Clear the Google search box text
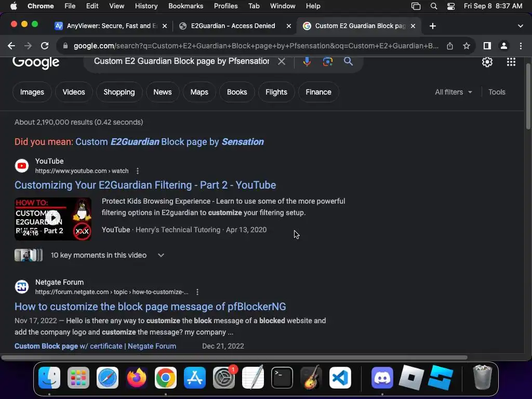The width and height of the screenshot is (532, 399). pos(281,61)
